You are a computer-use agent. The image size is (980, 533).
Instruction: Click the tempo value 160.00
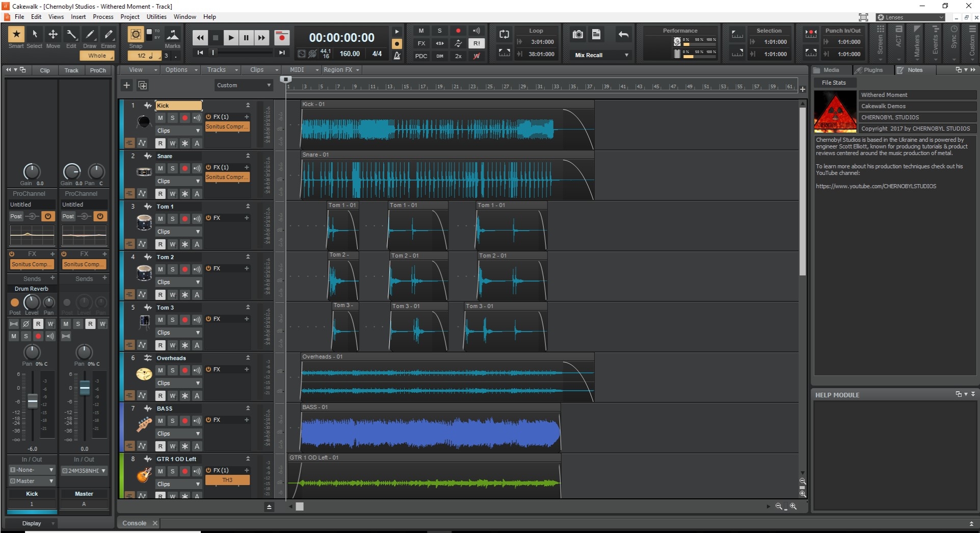(x=350, y=54)
